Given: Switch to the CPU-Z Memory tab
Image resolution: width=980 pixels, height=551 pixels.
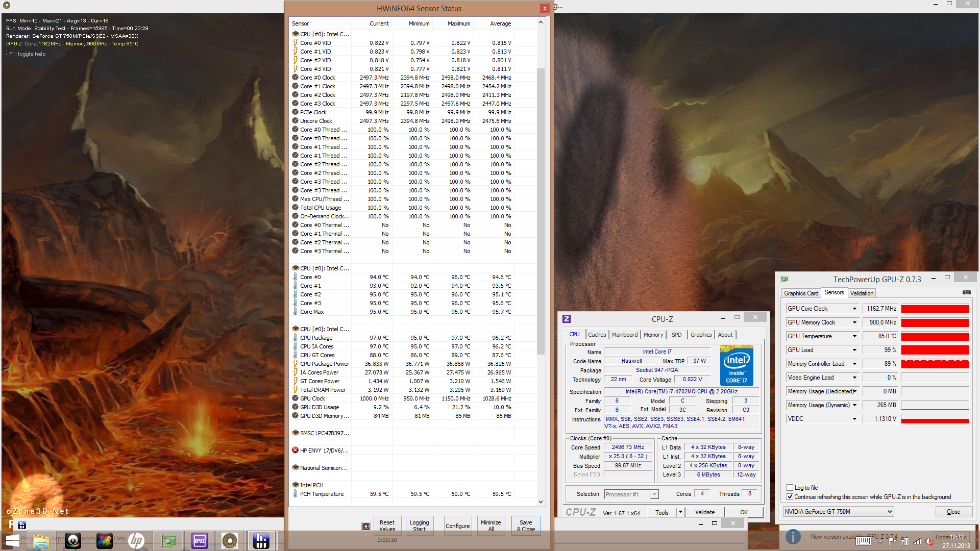Looking at the screenshot, I should point(653,335).
